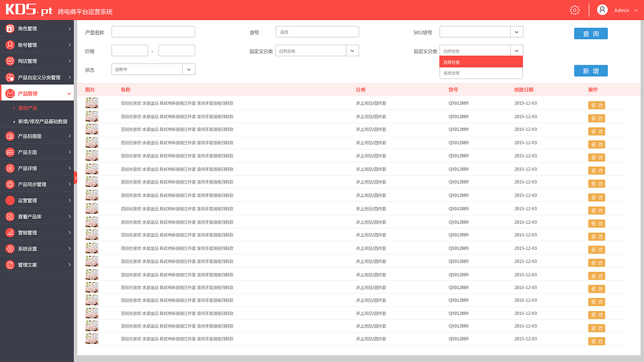Open the SKU货号 dropdown arrow
This screenshot has width=644, height=362.
click(x=517, y=32)
